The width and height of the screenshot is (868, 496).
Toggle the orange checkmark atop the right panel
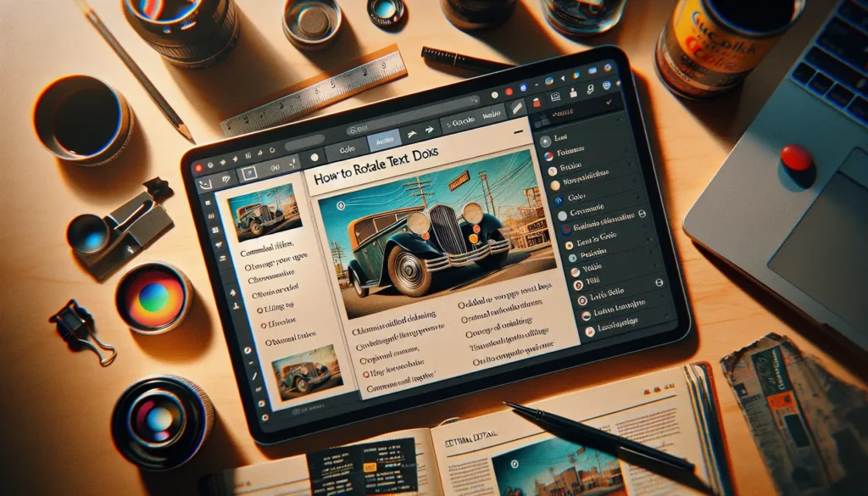pos(608,102)
